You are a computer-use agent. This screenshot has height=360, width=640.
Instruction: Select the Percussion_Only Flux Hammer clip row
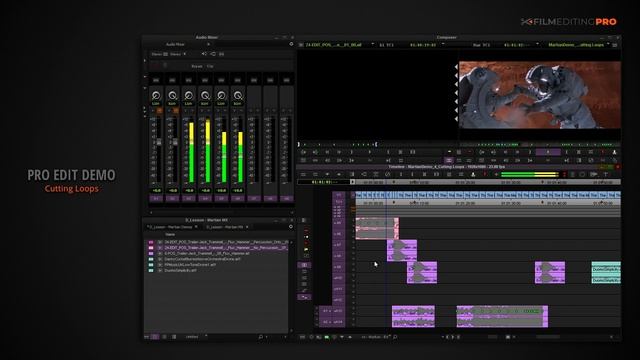click(x=218, y=242)
